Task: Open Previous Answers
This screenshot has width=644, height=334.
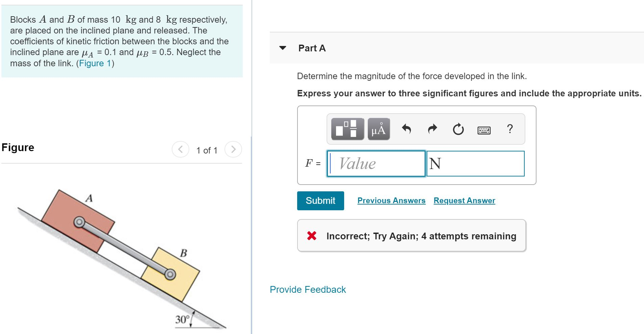Action: click(x=391, y=200)
